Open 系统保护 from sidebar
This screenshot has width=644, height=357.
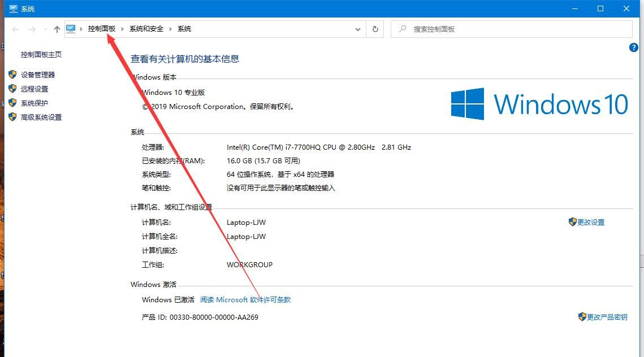[34, 103]
